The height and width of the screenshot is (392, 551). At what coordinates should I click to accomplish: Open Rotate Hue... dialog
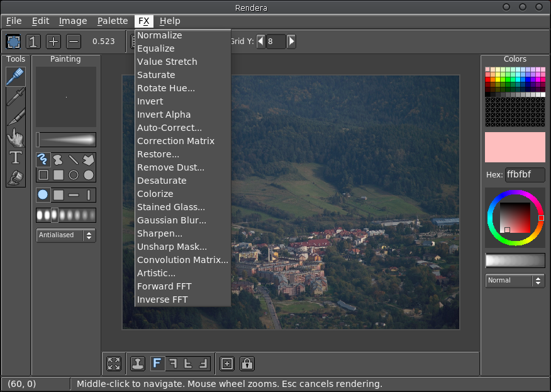click(183, 88)
